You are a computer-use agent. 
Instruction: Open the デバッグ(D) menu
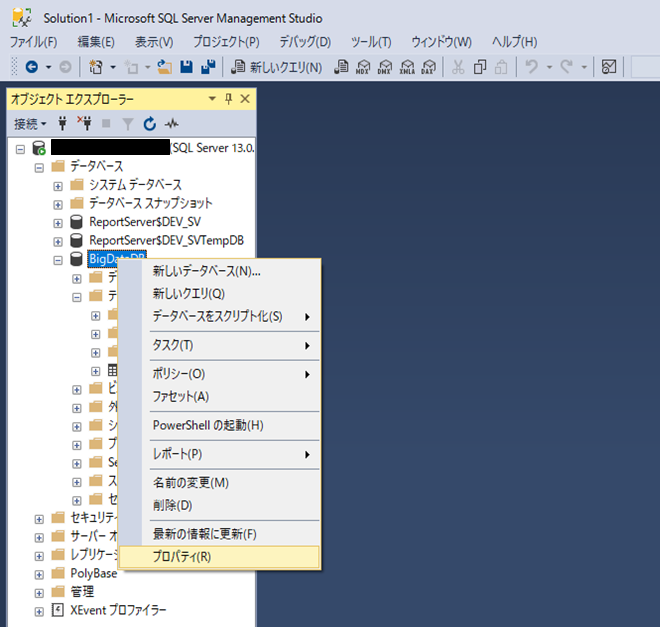click(x=305, y=42)
